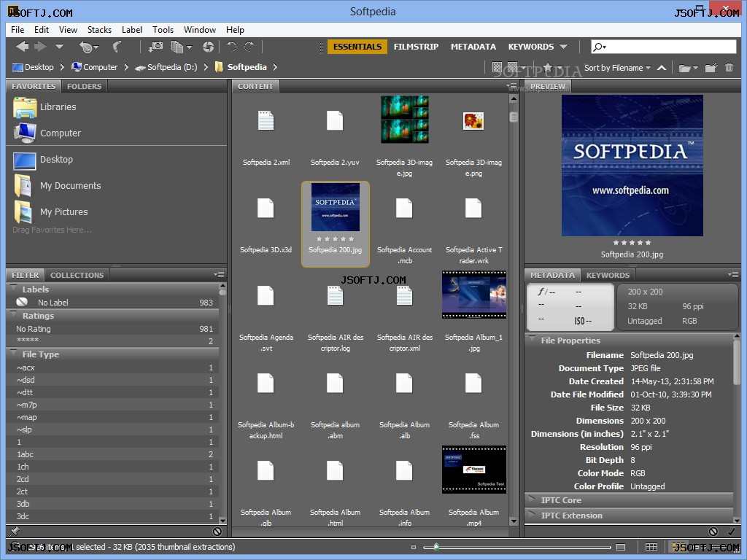
Task: Open Sort by Filename dropdown
Action: [x=617, y=68]
